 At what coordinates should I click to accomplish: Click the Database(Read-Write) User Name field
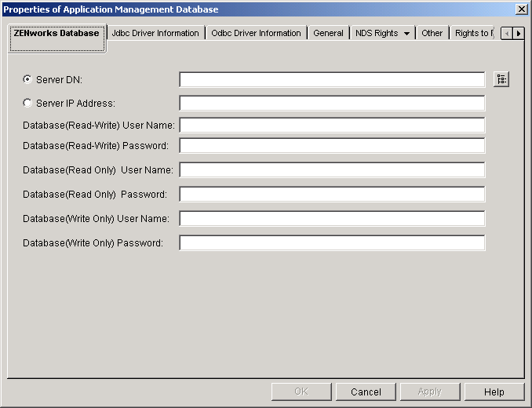coord(332,126)
